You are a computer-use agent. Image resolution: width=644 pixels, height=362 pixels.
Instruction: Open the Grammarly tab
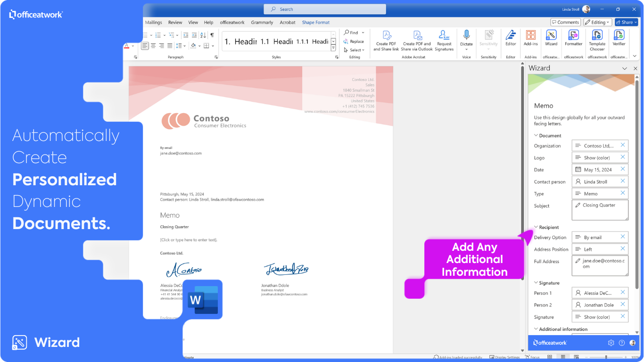(262, 22)
